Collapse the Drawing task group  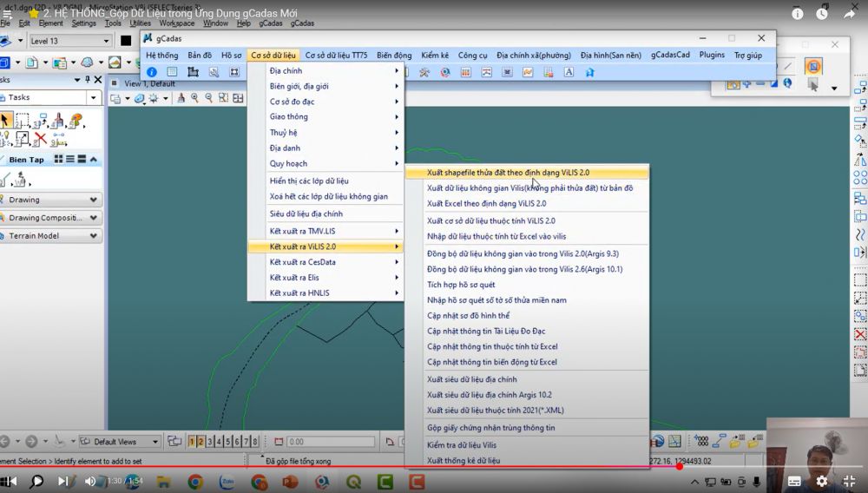pos(94,200)
